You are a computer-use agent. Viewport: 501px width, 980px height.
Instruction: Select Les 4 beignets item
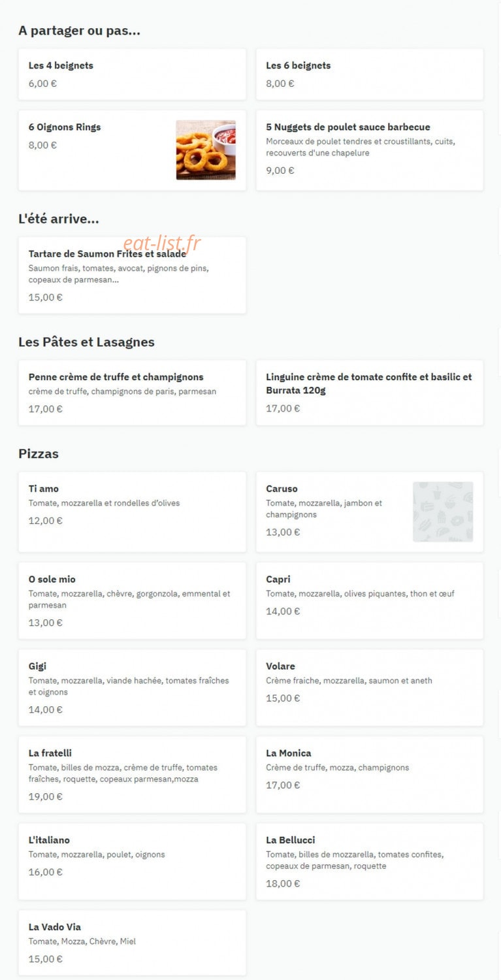[x=132, y=74]
